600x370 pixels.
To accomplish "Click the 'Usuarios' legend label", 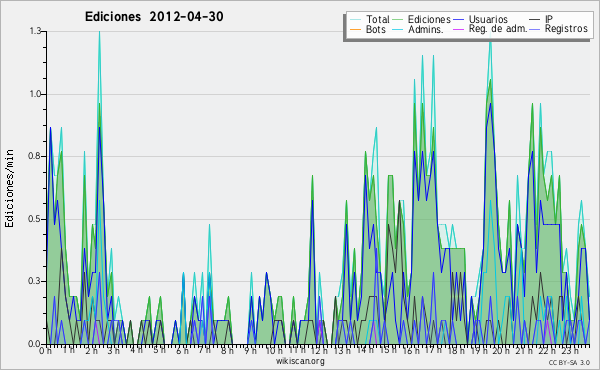I will click(488, 19).
